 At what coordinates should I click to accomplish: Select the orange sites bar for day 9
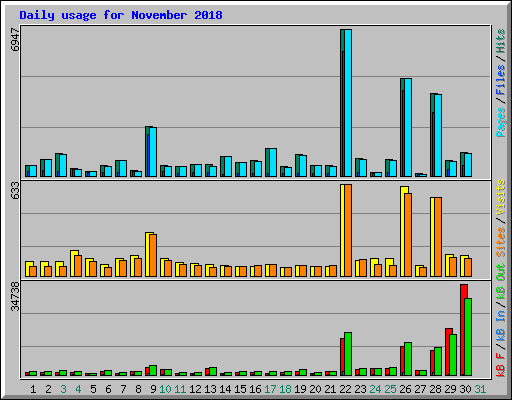coord(153,255)
